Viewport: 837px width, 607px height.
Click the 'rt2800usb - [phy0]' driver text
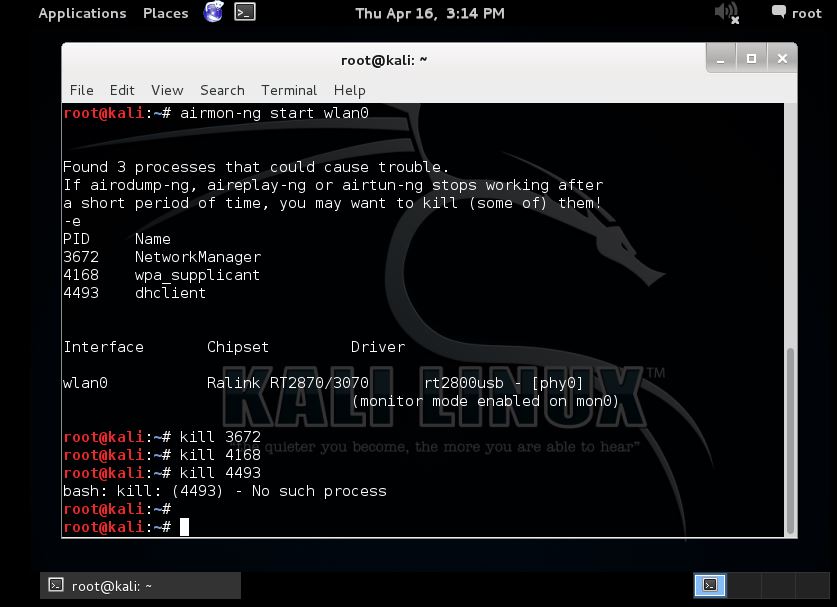tap(504, 383)
